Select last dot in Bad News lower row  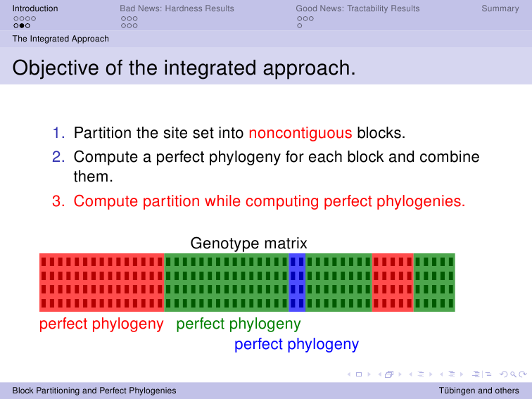click(x=135, y=26)
